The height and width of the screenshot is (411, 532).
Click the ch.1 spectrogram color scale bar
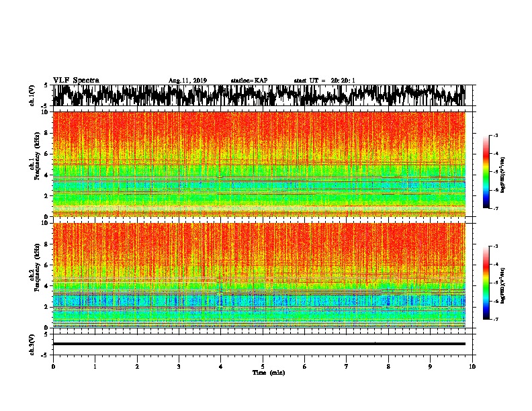[x=486, y=172]
